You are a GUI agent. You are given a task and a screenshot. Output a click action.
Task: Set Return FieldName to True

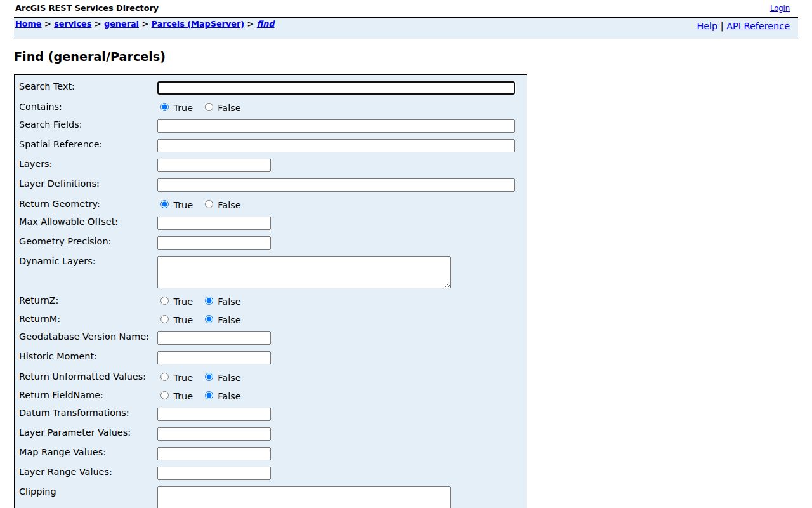point(165,396)
